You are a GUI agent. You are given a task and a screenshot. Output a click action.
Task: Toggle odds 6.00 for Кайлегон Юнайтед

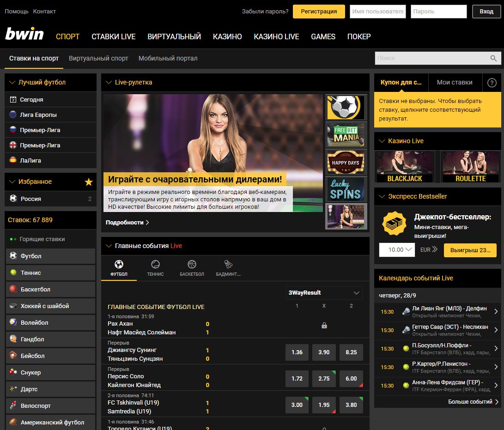click(x=351, y=379)
